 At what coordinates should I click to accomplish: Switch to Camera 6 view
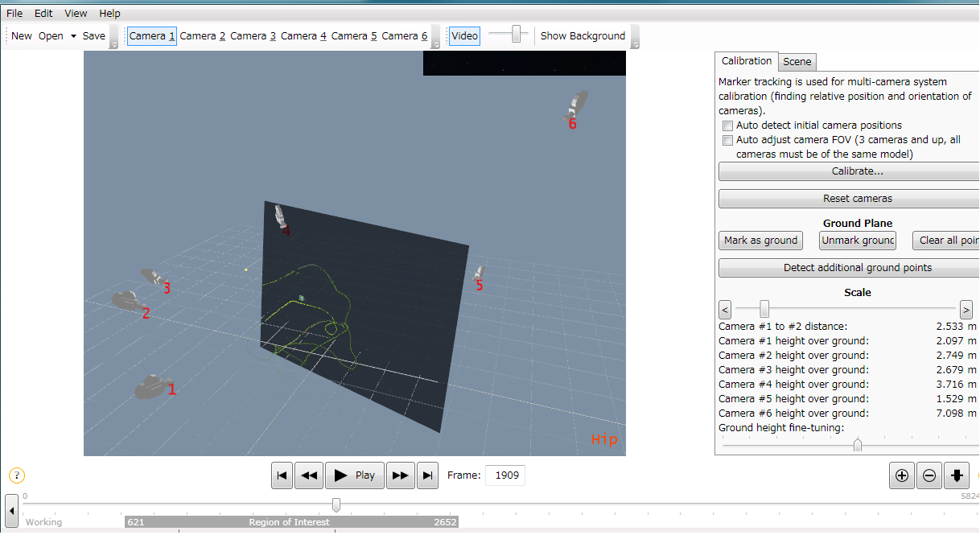(405, 35)
